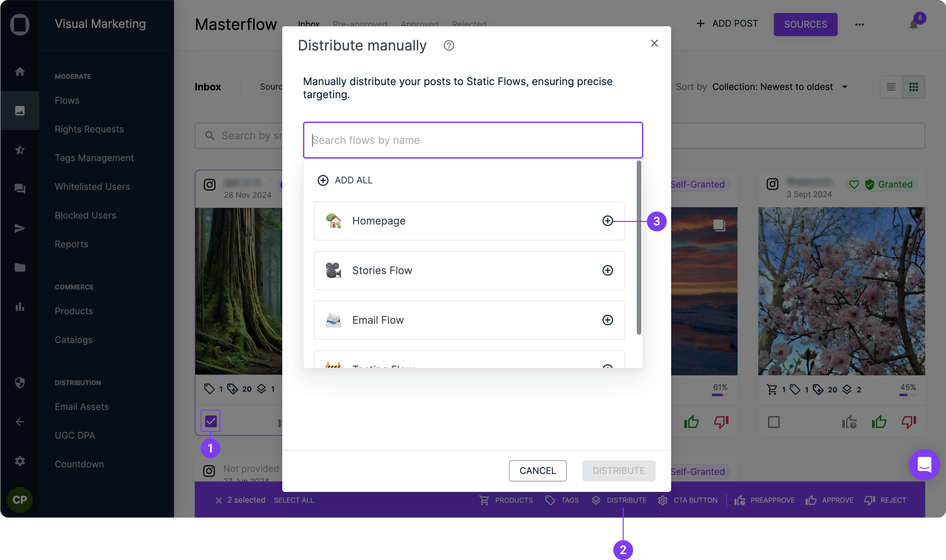Open the three-dots more options menu
Image resolution: width=946 pixels, height=560 pixels.
(x=859, y=25)
